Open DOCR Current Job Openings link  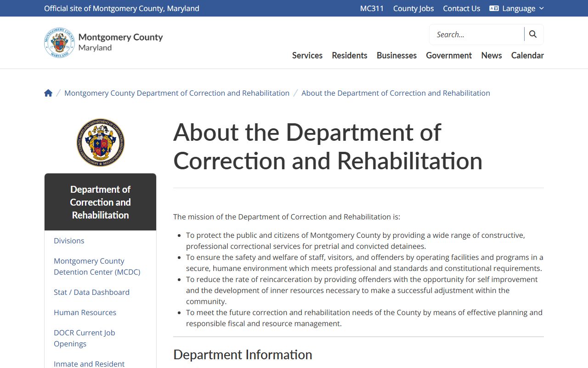tap(85, 338)
